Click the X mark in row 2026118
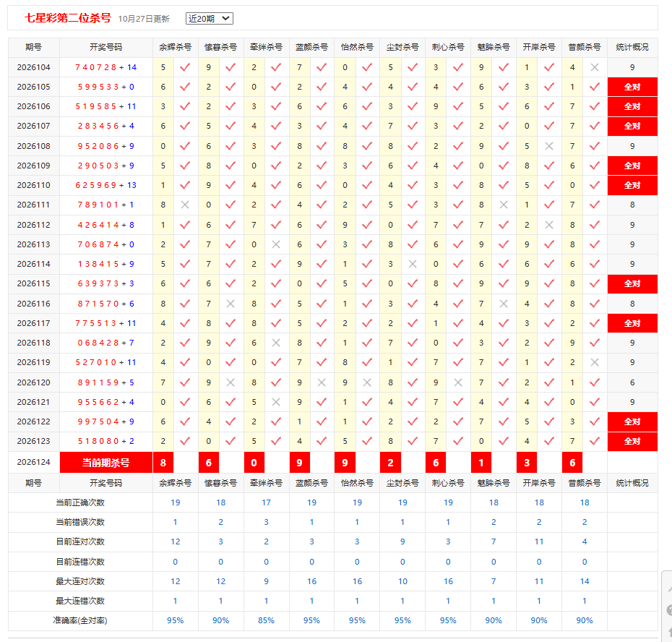This screenshot has height=642, width=672. click(276, 343)
